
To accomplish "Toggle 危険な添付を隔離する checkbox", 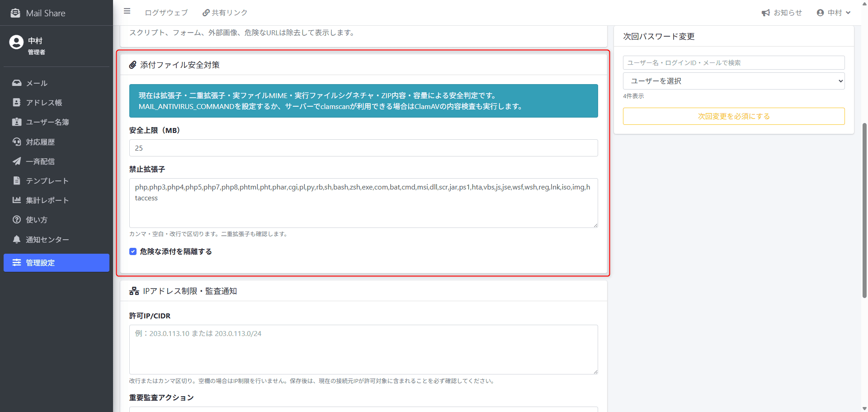I will click(x=133, y=251).
